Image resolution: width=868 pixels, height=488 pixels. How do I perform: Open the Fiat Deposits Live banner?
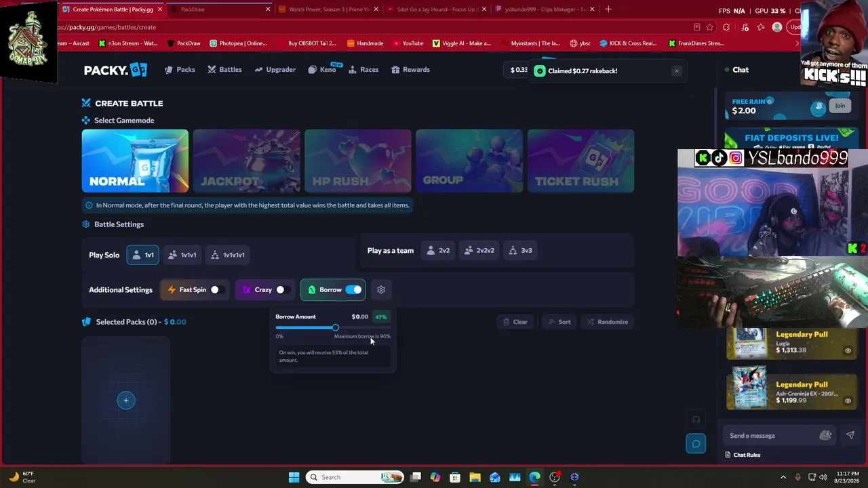791,139
